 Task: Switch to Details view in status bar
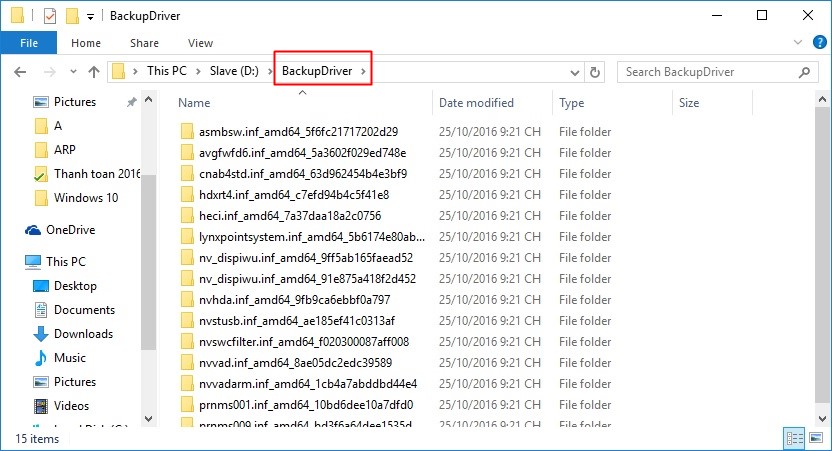click(794, 438)
